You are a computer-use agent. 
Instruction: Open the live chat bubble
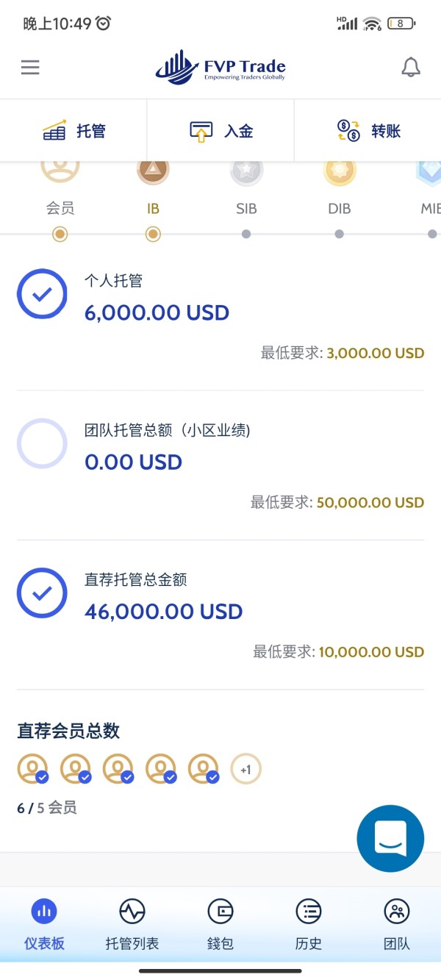tap(390, 839)
